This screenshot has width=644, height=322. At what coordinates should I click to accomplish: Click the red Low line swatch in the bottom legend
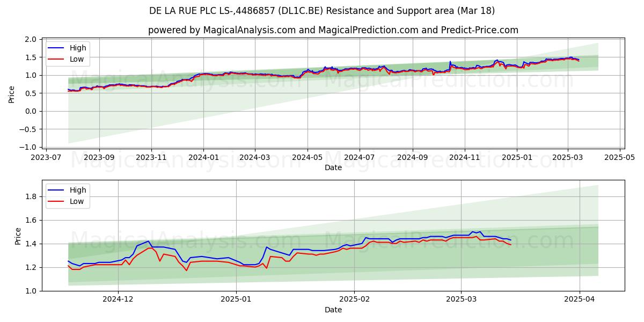pyautogui.click(x=56, y=202)
